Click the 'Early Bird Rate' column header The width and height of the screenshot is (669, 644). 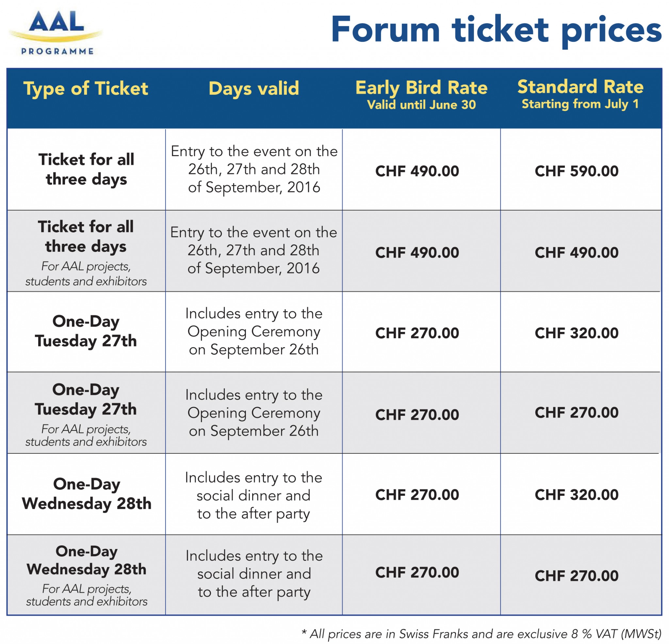pos(421,88)
